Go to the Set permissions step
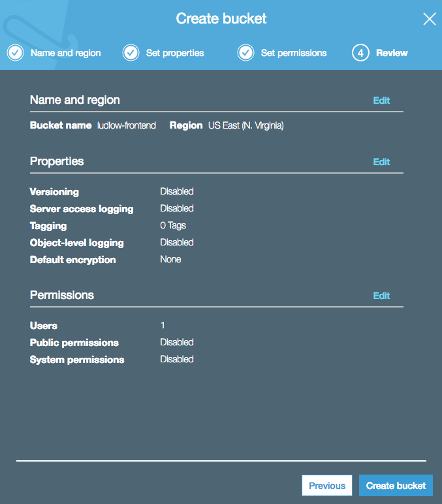 pyautogui.click(x=294, y=53)
